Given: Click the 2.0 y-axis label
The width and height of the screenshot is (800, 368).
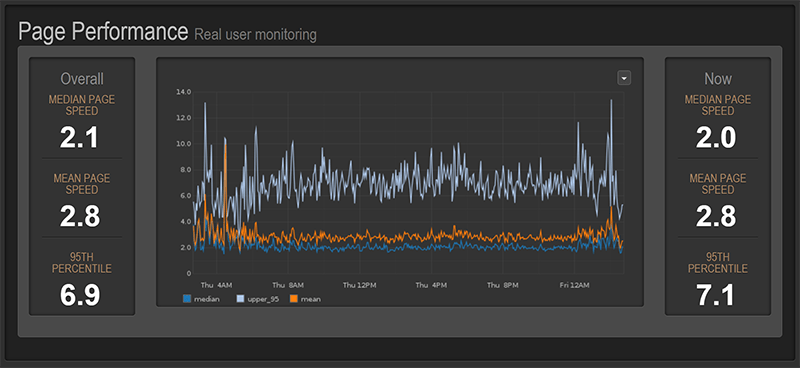Looking at the screenshot, I should tap(185, 248).
